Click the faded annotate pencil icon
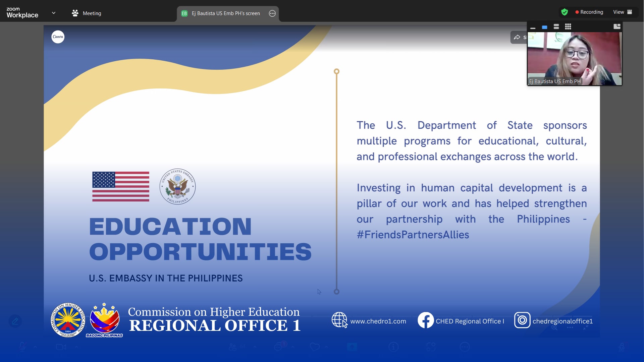The image size is (644, 362). 15,321
